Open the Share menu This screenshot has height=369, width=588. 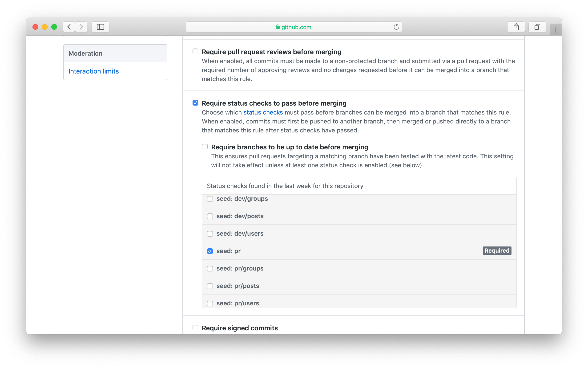point(516,27)
